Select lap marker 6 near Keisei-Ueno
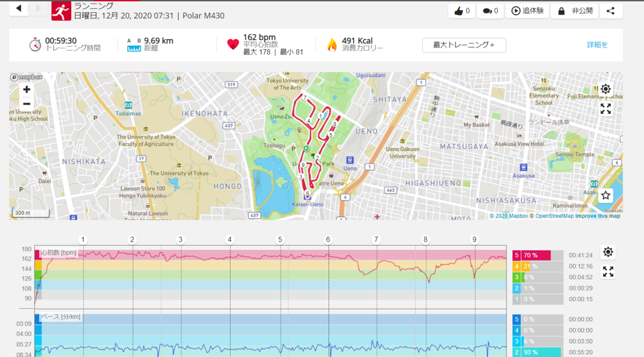The width and height of the screenshot is (644, 357). (308, 194)
